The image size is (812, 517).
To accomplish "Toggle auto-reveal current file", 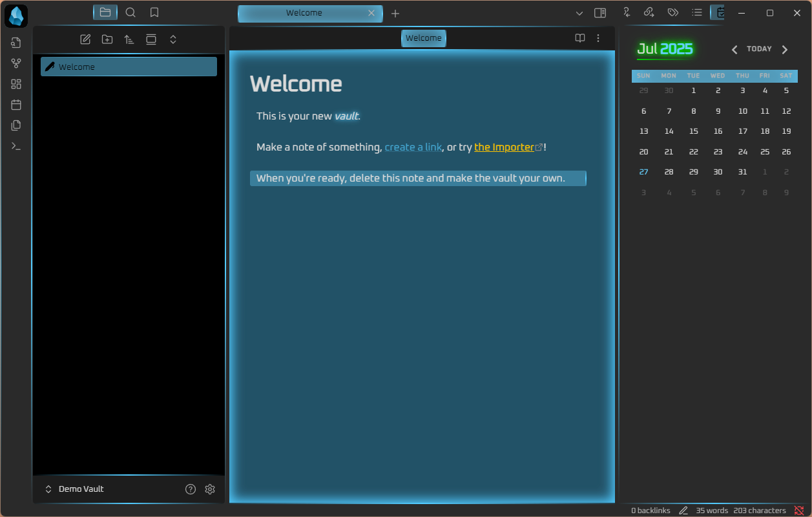I will (x=151, y=39).
